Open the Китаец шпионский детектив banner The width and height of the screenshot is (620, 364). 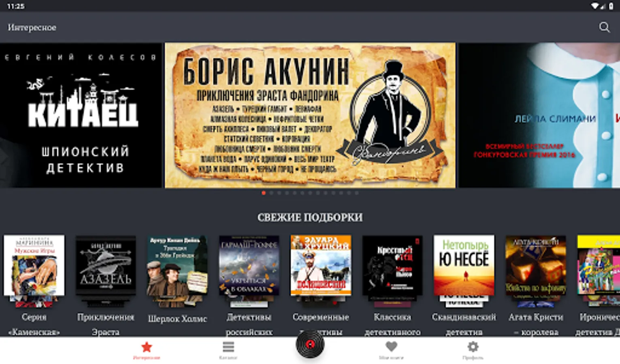coord(81,115)
